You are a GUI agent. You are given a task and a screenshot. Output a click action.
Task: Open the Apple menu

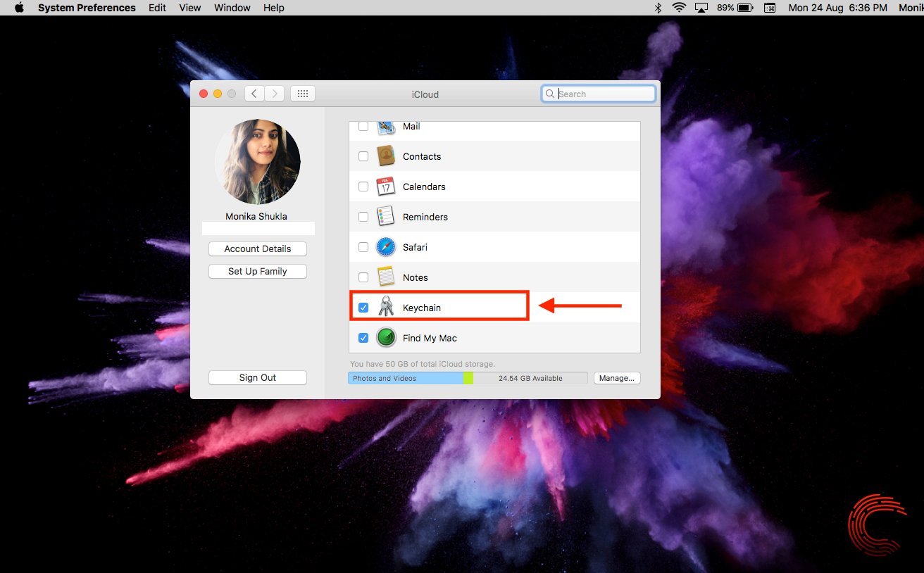click(19, 8)
